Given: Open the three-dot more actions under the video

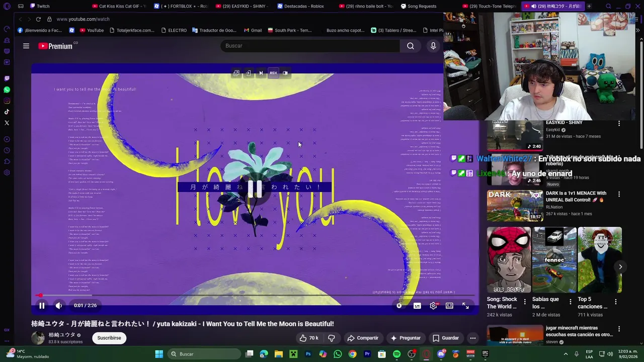Looking at the screenshot, I should click(x=473, y=338).
